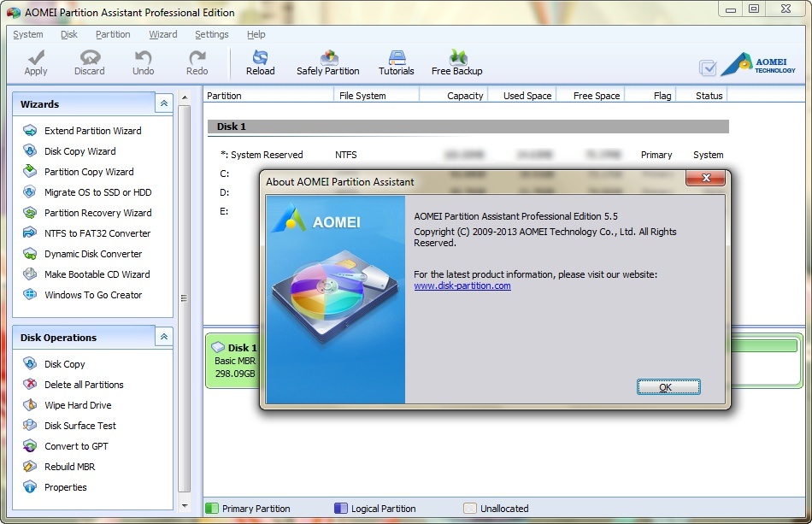Viewport: 812px width, 524px height.
Task: Click the File System column header
Action: (x=376, y=95)
